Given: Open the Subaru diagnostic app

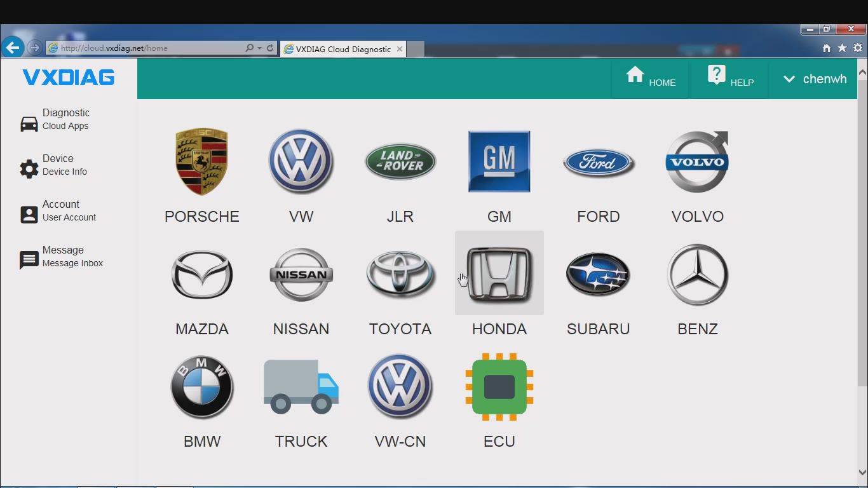Looking at the screenshot, I should tap(598, 274).
